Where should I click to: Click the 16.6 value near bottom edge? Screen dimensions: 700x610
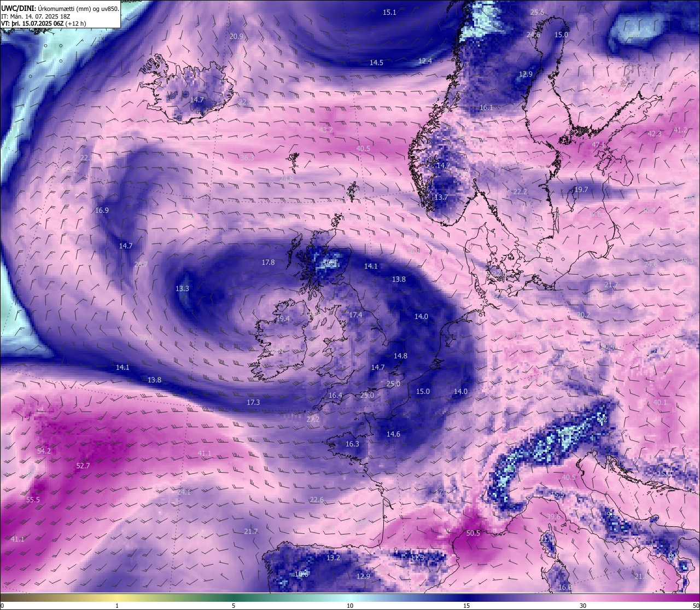[564, 587]
